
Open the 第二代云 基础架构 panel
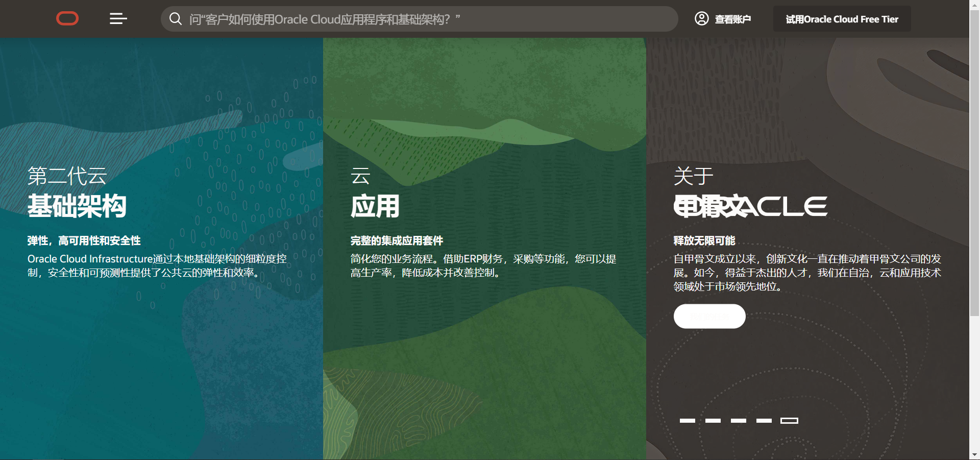point(161,230)
